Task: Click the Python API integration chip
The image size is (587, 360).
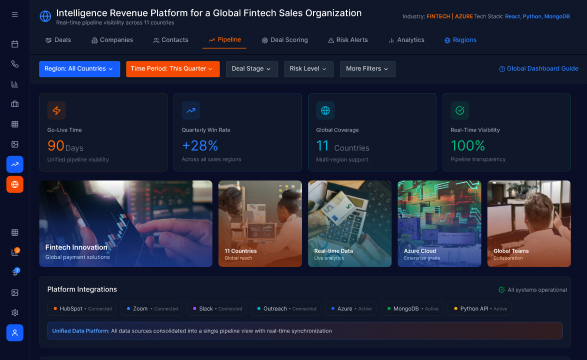Action: 480,309
